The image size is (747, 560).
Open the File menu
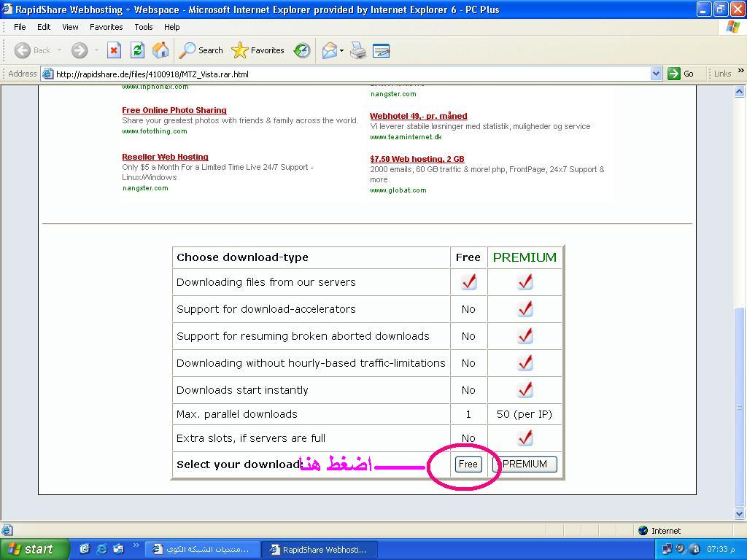click(20, 27)
